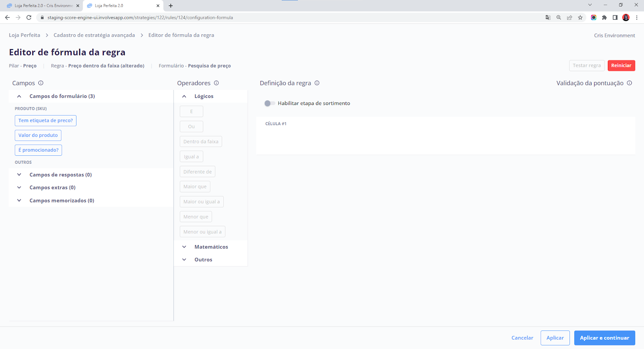Screen dimensions: 644x349
Task: Open a new browser tab
Action: 171,6
